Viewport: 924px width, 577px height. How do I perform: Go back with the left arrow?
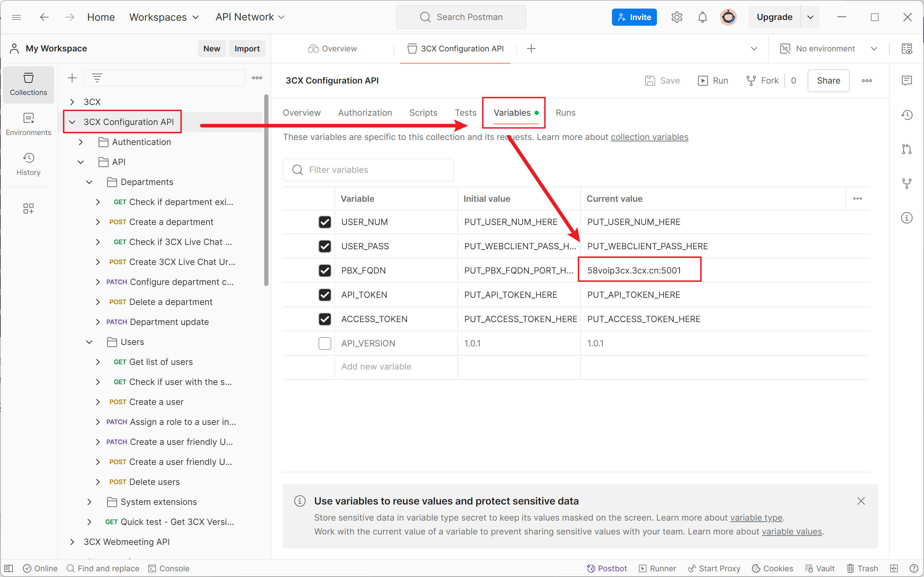[x=44, y=17]
